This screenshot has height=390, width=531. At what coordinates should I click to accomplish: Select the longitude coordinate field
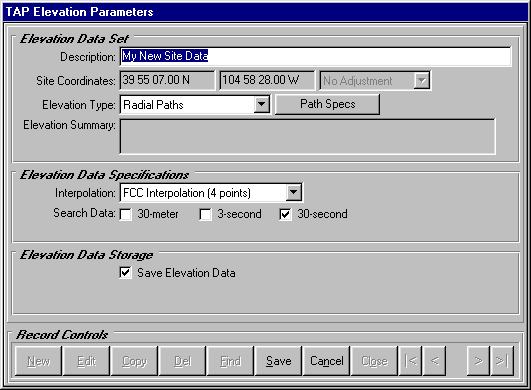click(267, 80)
